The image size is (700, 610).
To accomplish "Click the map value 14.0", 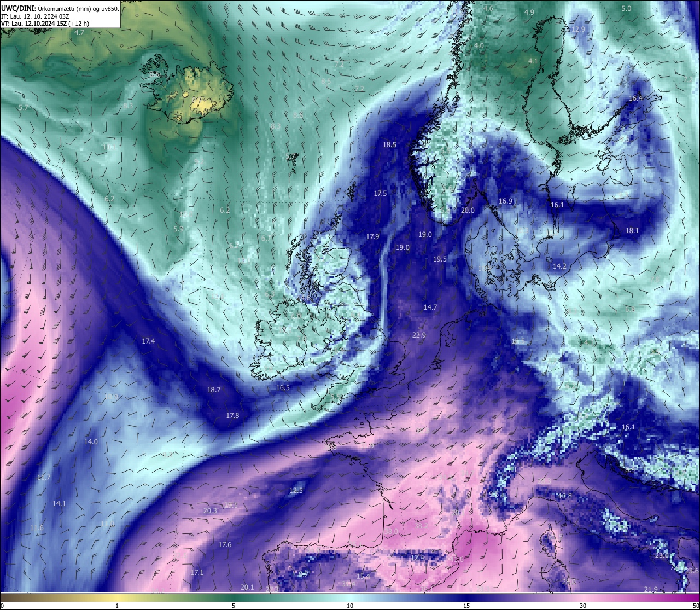I will point(91,442).
